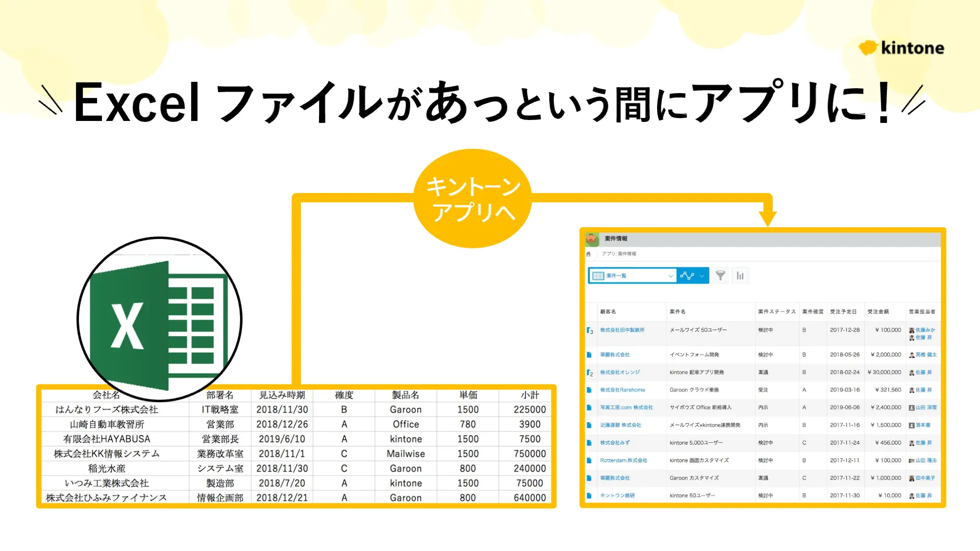
Task: Open the filter funnel icon
Action: pyautogui.click(x=720, y=276)
